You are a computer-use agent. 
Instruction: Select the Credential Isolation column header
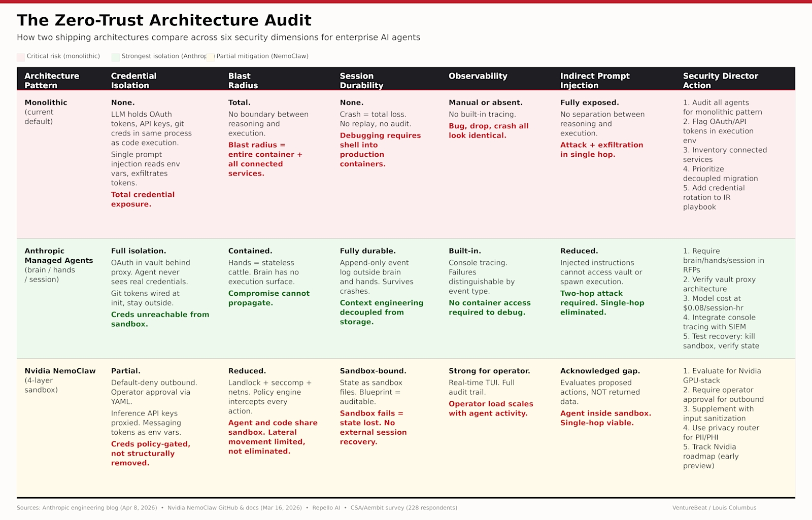tap(133, 81)
